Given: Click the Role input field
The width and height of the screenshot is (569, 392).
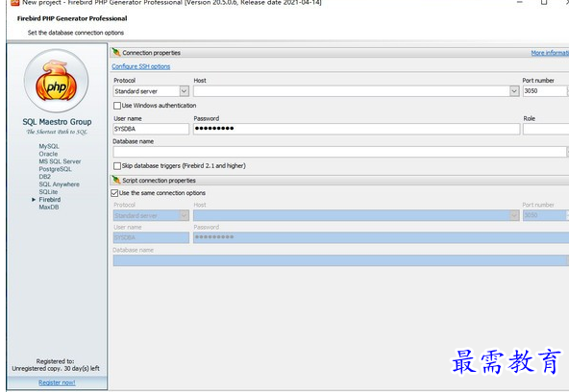Looking at the screenshot, I should (546, 129).
